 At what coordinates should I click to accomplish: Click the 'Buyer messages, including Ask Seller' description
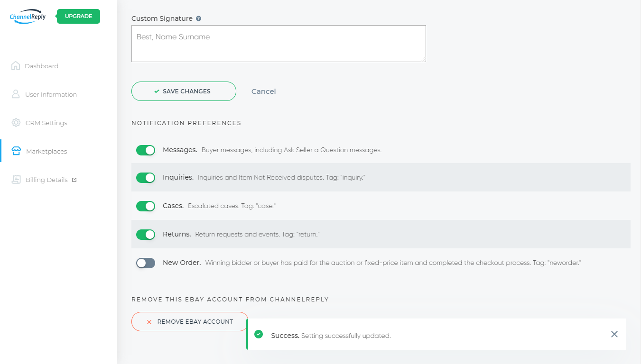pos(291,150)
